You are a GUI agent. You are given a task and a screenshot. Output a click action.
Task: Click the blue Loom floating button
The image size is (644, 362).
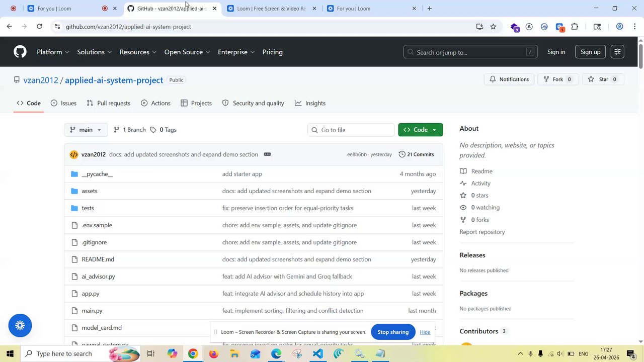pyautogui.click(x=20, y=326)
